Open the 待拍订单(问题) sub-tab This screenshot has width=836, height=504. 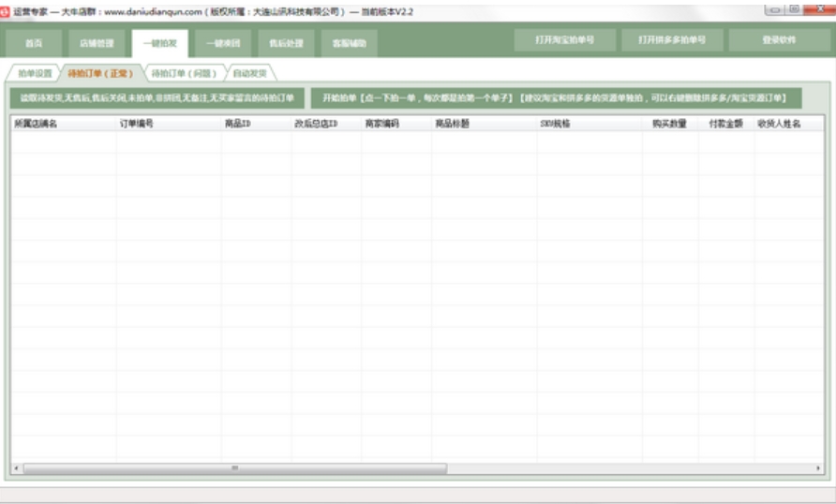(184, 73)
